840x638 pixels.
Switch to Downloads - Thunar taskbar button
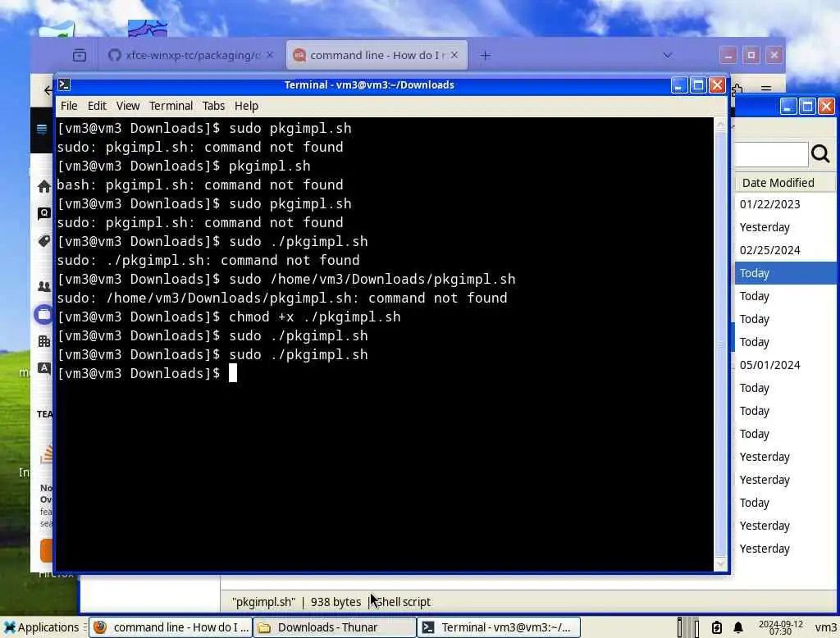tap(335, 627)
